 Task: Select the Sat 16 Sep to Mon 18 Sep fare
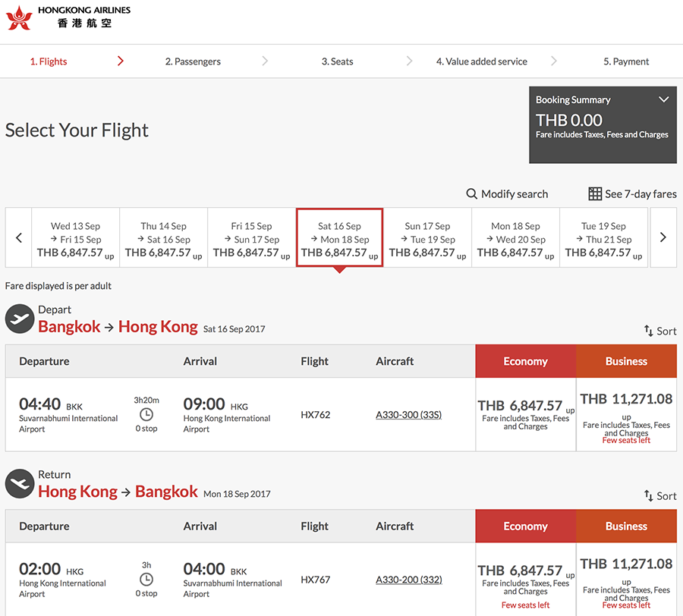tap(339, 237)
